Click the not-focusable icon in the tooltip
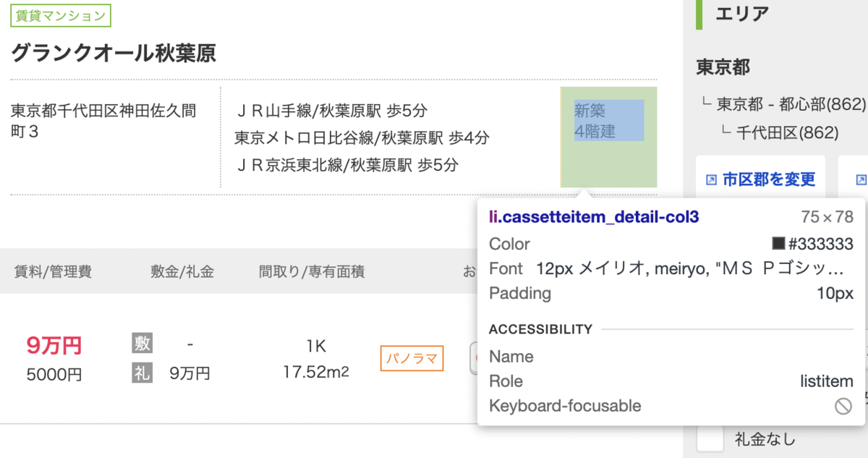Viewport: 868px width, 458px height. (x=843, y=407)
